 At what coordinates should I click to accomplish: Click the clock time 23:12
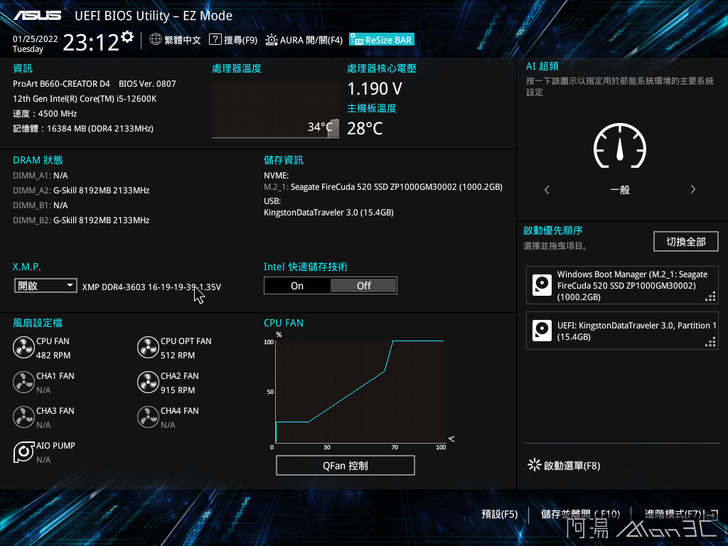click(91, 42)
